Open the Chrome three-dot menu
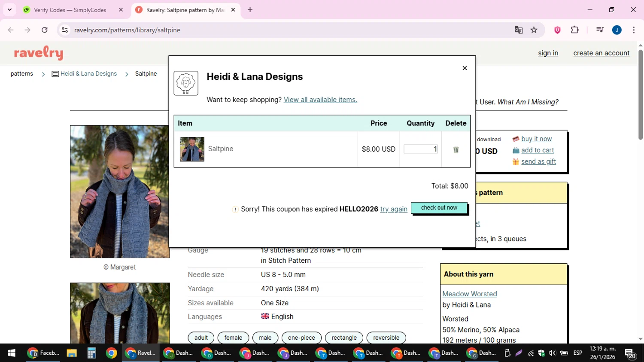Image resolution: width=644 pixels, height=362 pixels. click(x=634, y=30)
